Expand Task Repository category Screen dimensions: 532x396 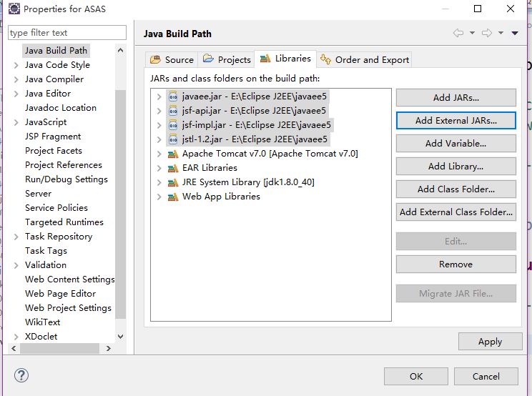click(16, 237)
